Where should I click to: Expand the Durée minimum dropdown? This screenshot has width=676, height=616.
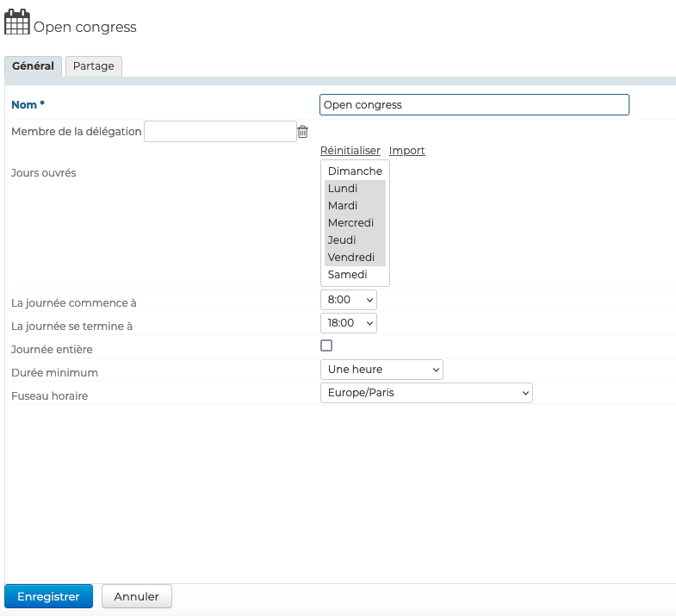(381, 370)
